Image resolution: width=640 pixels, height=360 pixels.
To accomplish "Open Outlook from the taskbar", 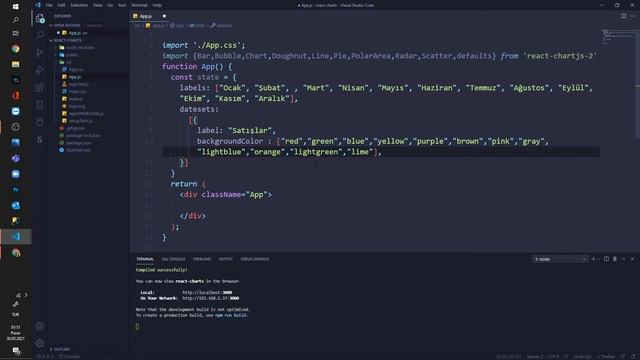I will tap(16, 205).
